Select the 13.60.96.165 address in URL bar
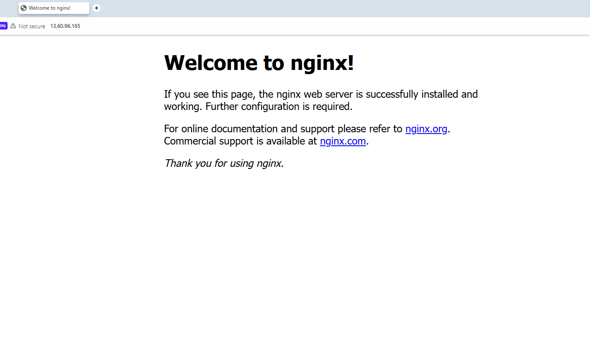Screen dimensions: 590x364 point(65,26)
